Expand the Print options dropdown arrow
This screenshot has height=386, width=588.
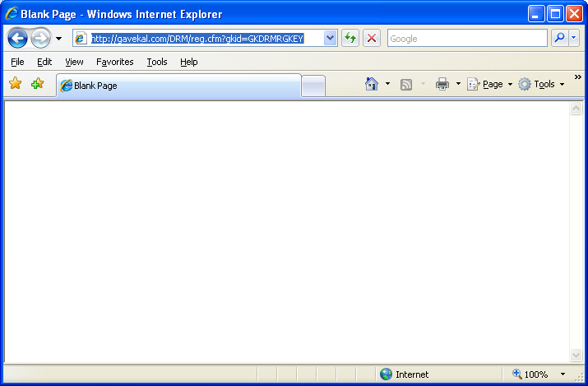[458, 84]
